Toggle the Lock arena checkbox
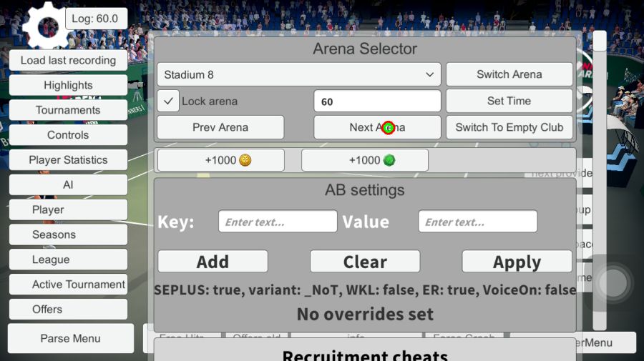The image size is (644, 361). [168, 101]
